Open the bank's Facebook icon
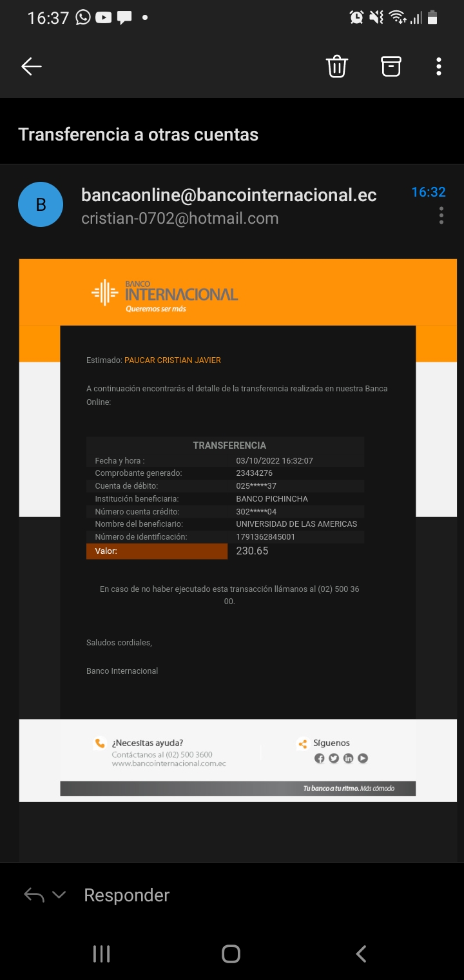The width and height of the screenshot is (464, 980). (x=319, y=758)
